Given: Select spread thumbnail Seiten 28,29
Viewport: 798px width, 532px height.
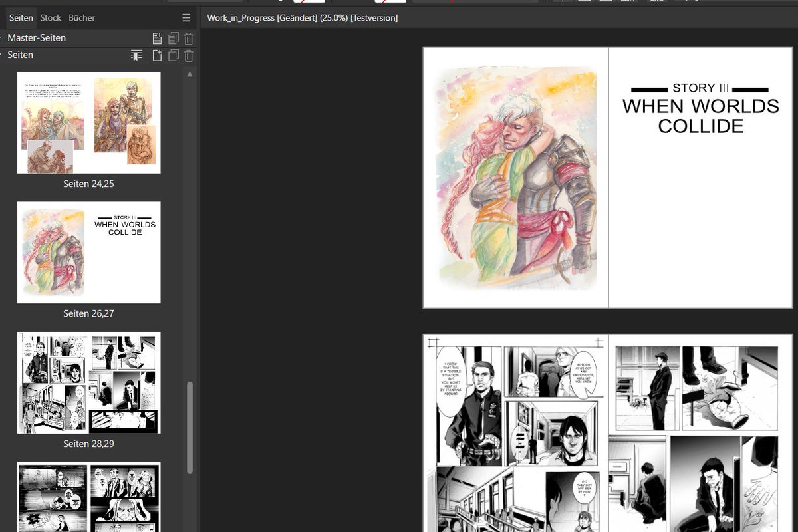Looking at the screenshot, I should point(88,382).
